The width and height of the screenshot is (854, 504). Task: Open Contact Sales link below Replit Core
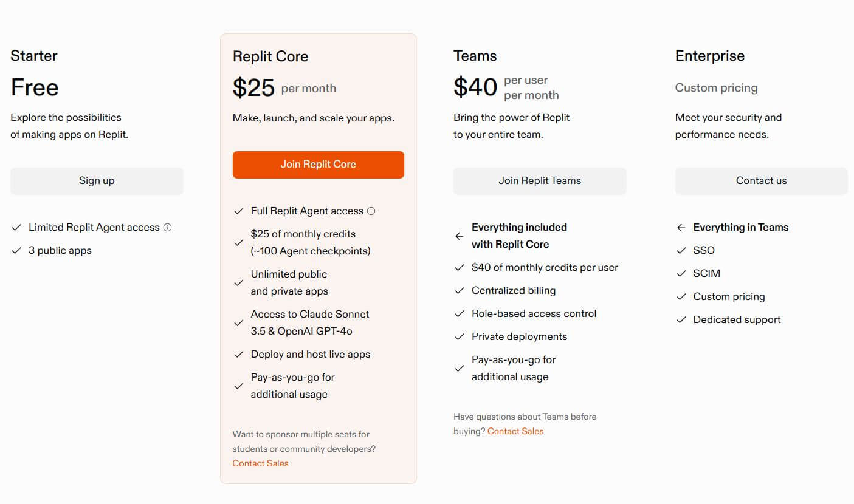point(260,463)
